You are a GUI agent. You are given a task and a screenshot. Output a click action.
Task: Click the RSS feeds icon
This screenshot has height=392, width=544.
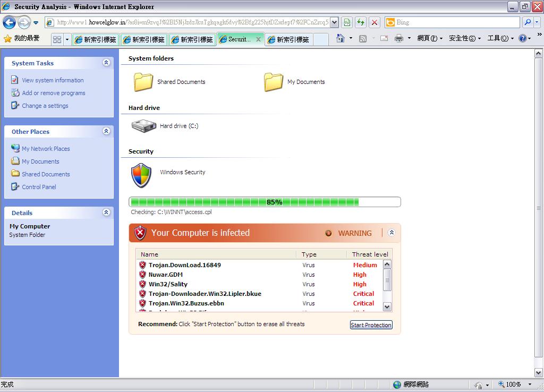click(x=363, y=38)
